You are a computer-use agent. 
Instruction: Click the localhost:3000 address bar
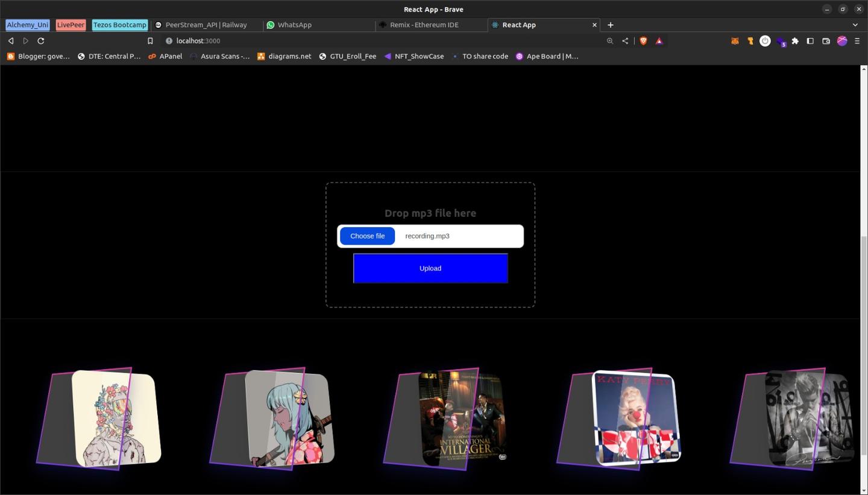coord(386,41)
